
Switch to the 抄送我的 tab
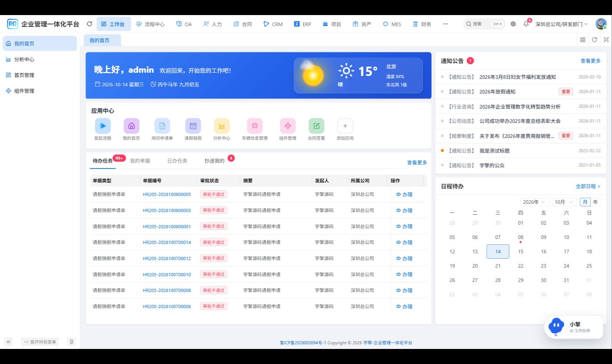[x=214, y=161]
